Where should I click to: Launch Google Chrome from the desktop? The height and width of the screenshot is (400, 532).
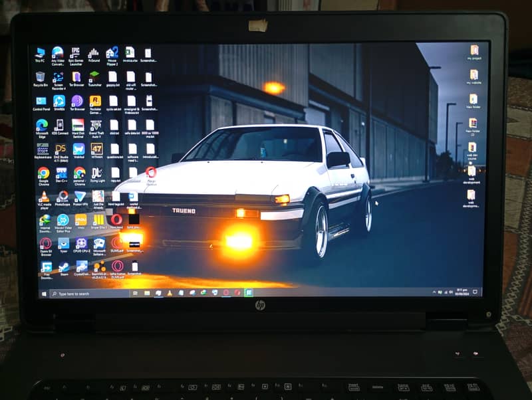[x=43, y=173]
